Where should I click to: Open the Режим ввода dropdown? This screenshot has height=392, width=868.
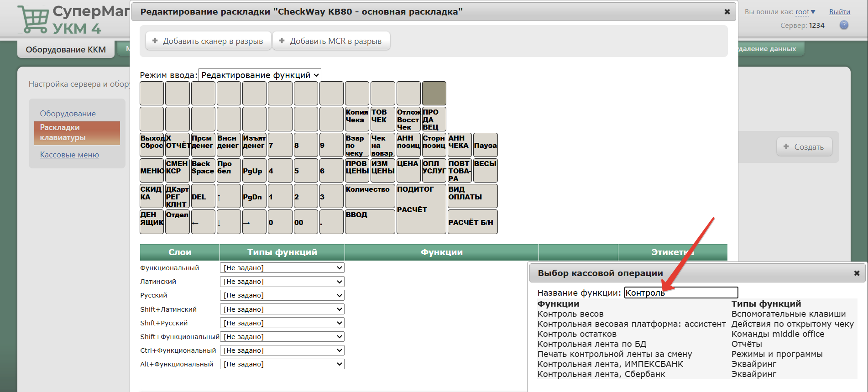click(260, 75)
